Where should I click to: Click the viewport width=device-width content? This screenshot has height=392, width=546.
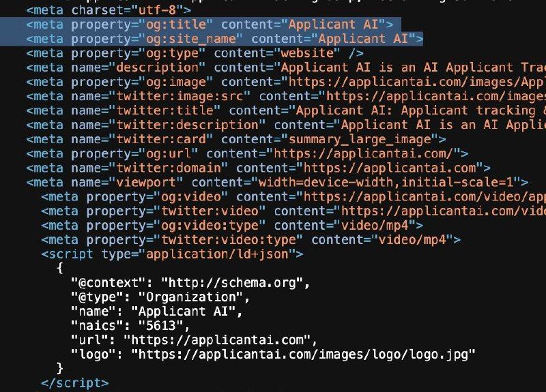point(386,182)
